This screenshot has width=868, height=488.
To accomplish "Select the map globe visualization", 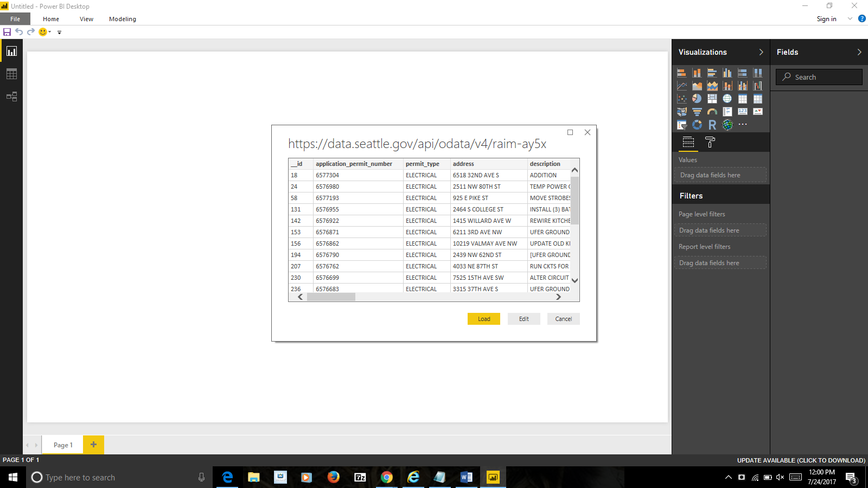I will tap(727, 99).
